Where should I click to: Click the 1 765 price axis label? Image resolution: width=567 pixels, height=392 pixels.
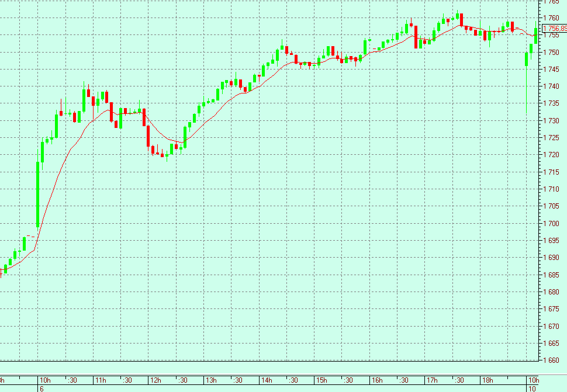point(552,2)
